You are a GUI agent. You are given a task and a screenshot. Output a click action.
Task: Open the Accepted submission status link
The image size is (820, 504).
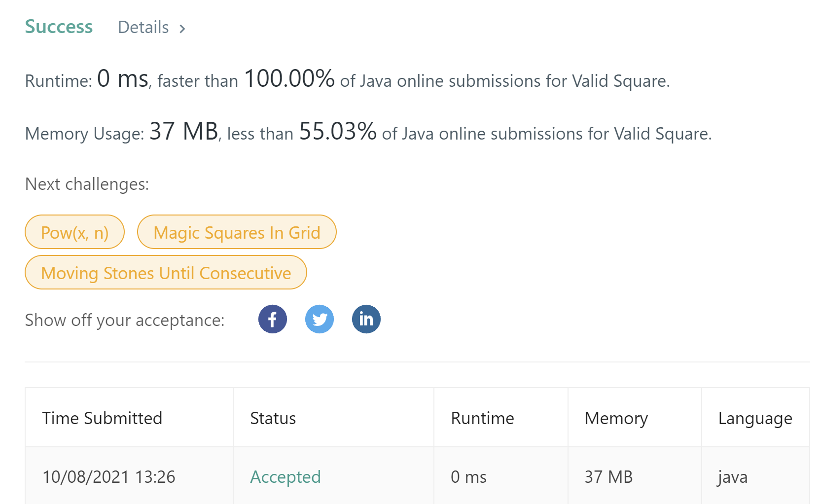pos(285,477)
